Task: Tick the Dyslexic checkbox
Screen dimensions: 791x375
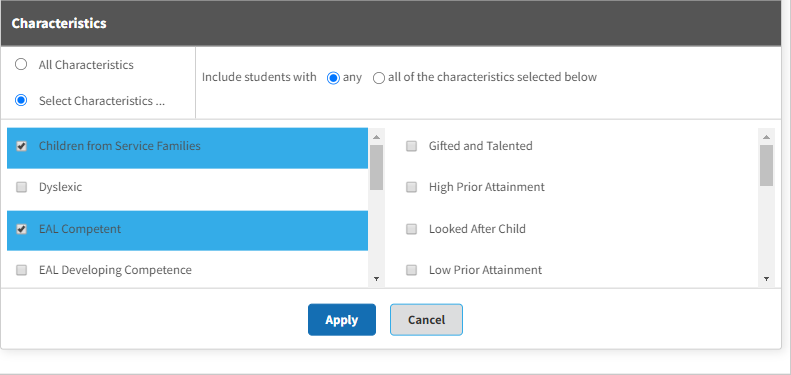Action: [x=21, y=187]
